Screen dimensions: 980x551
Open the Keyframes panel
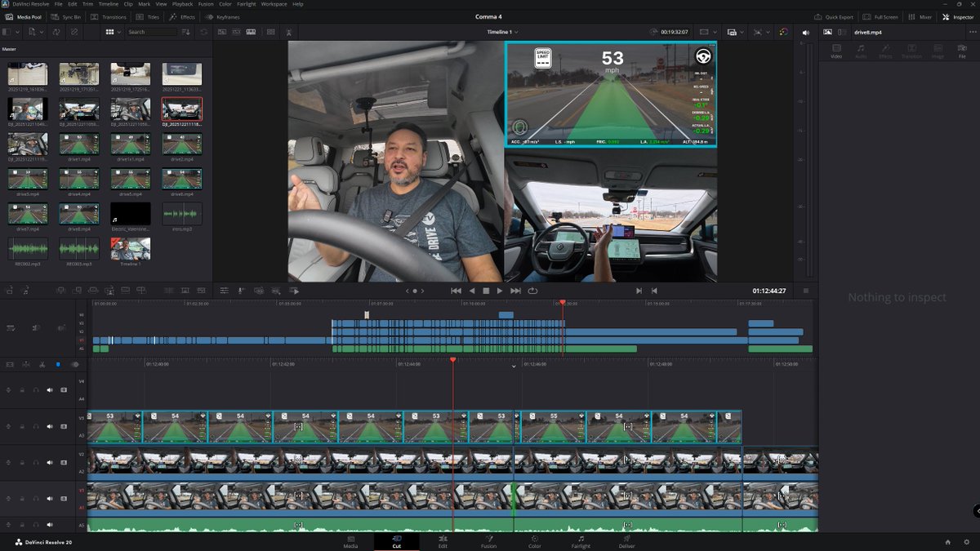click(x=222, y=16)
